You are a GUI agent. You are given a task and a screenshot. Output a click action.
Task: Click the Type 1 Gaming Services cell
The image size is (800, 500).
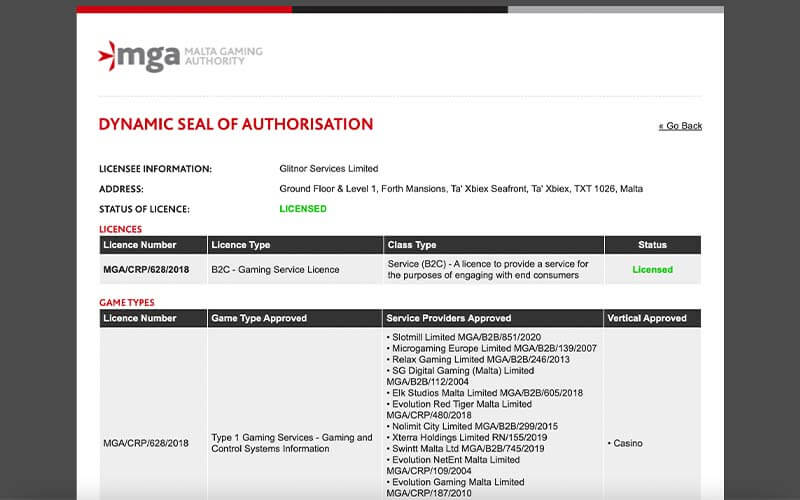coord(292,443)
